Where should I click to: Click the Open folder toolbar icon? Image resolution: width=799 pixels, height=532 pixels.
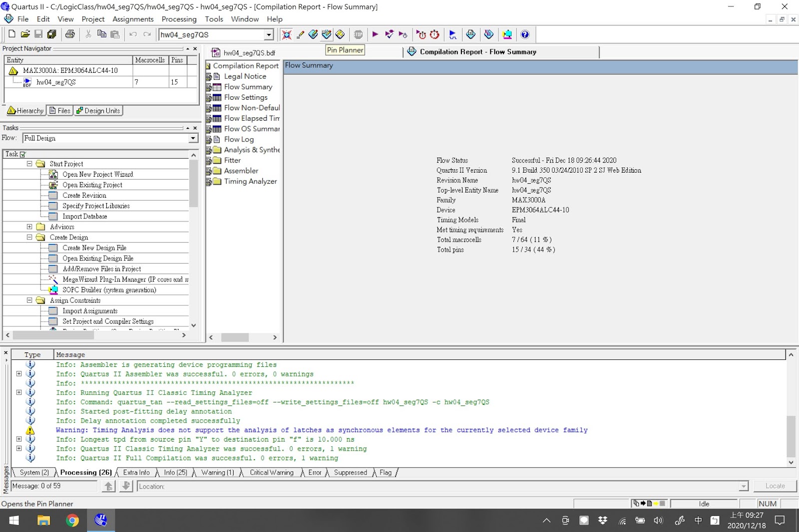[x=25, y=34]
